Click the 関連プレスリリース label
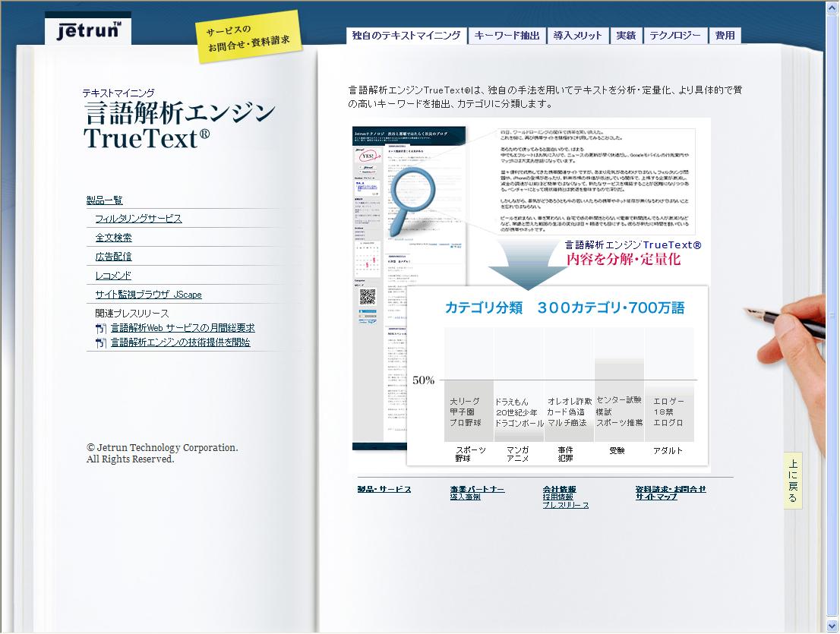The image size is (840, 634). (x=132, y=314)
